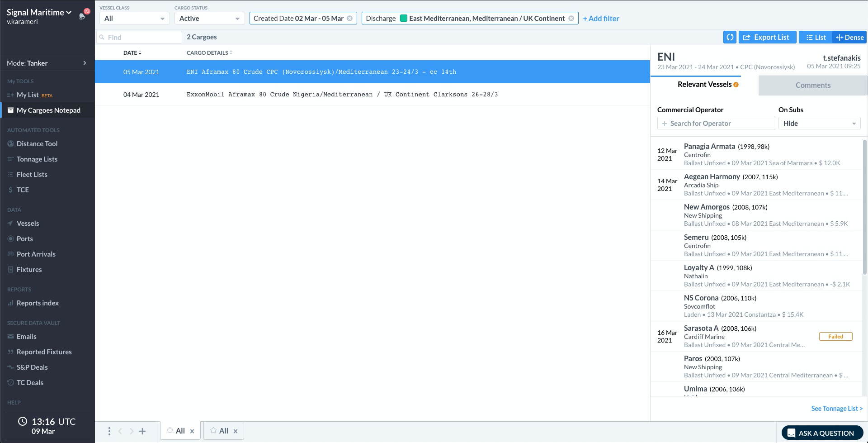The height and width of the screenshot is (443, 868).
Task: Expand the Mode: Tanker selector
Action: [x=47, y=63]
